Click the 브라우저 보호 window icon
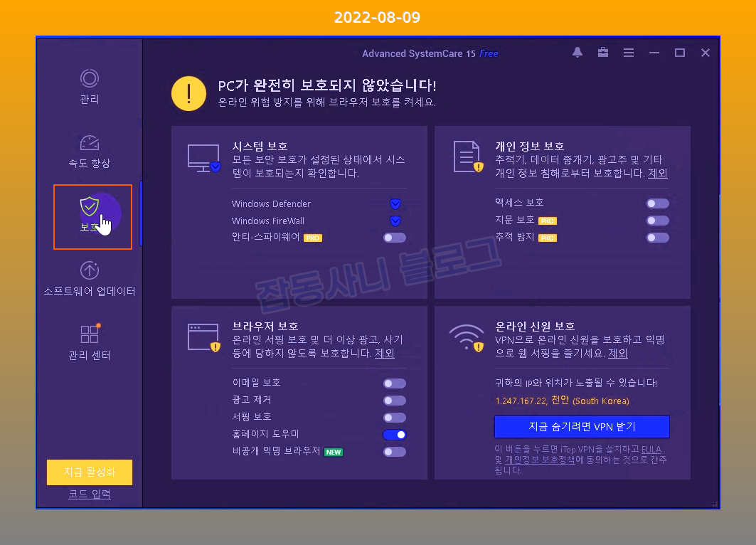Viewport: 756px width, 545px height. 203,337
